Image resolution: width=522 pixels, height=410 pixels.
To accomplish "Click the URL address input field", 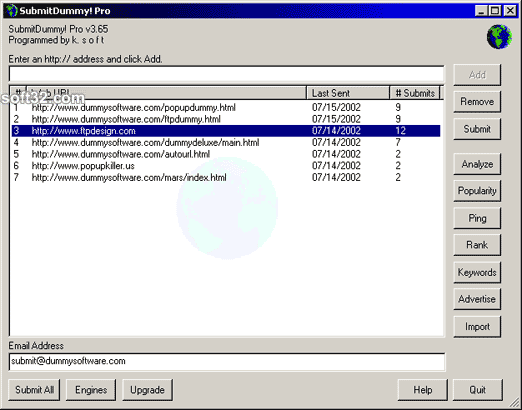I will (x=226, y=74).
